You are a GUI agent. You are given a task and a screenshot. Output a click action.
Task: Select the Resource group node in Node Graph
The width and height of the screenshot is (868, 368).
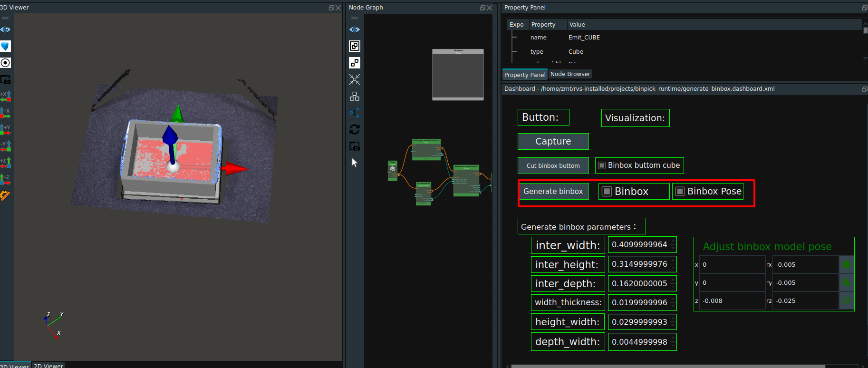[x=458, y=75]
